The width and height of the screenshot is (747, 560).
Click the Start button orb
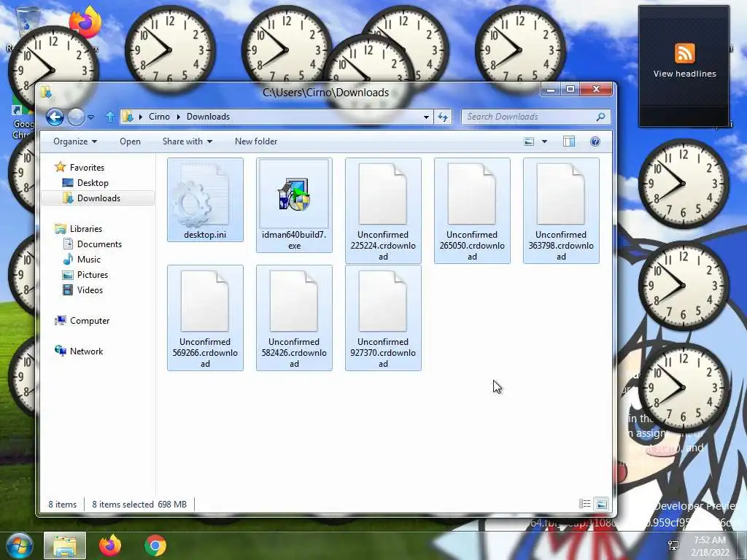(x=19, y=545)
